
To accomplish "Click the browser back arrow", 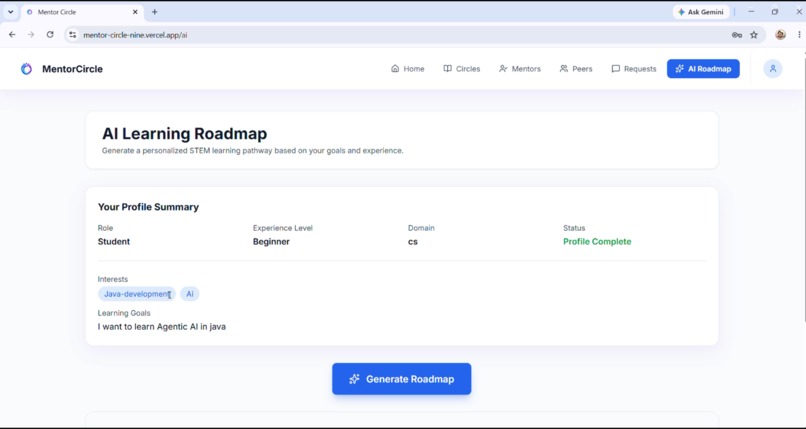I will pyautogui.click(x=12, y=34).
